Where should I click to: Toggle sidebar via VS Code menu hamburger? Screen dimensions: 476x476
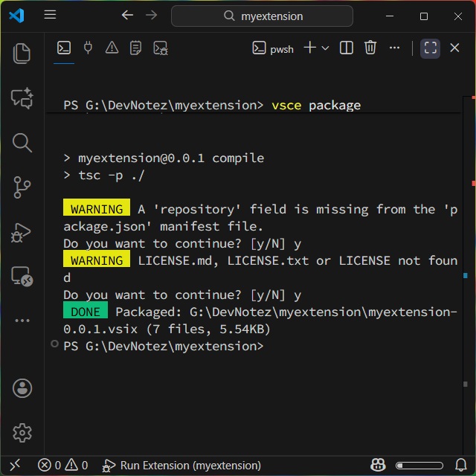50,16
